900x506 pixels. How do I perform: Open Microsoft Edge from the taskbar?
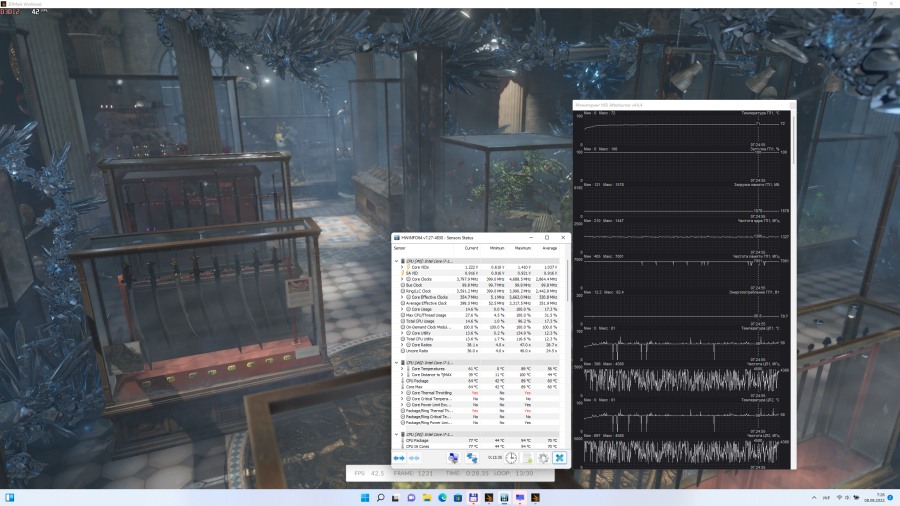point(442,497)
